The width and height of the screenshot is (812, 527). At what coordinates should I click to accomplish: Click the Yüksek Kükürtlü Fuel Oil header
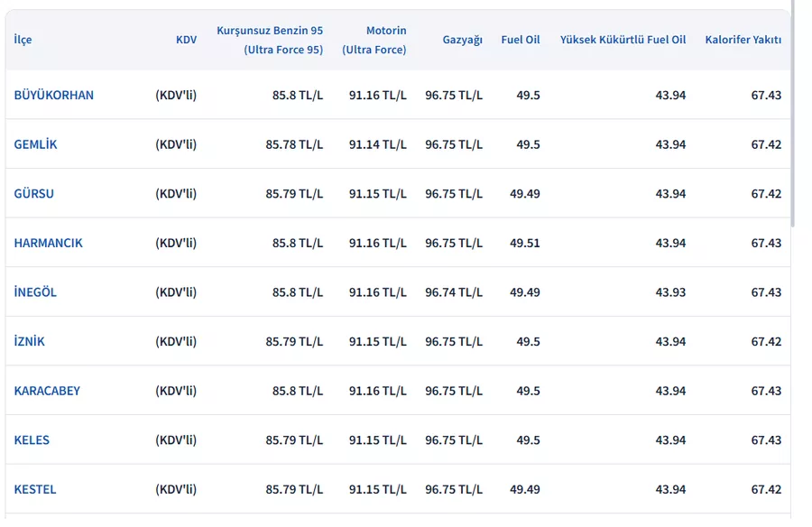(x=623, y=40)
